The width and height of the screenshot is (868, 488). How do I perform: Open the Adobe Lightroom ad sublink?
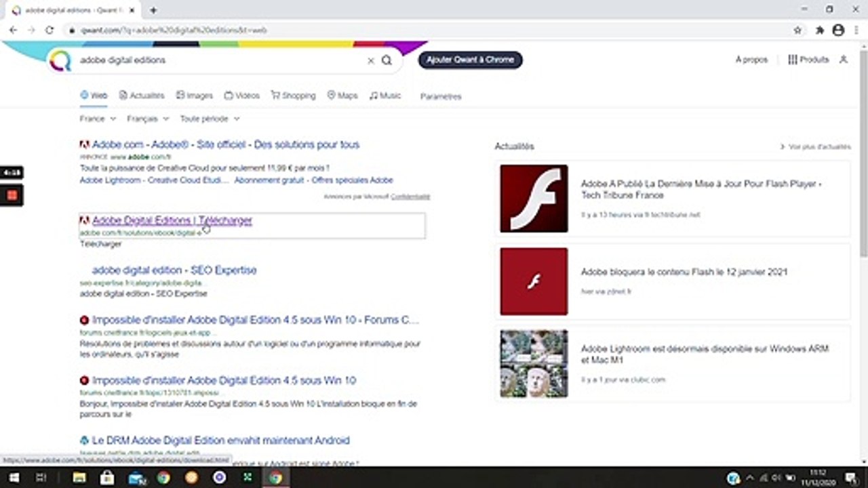[110, 180]
